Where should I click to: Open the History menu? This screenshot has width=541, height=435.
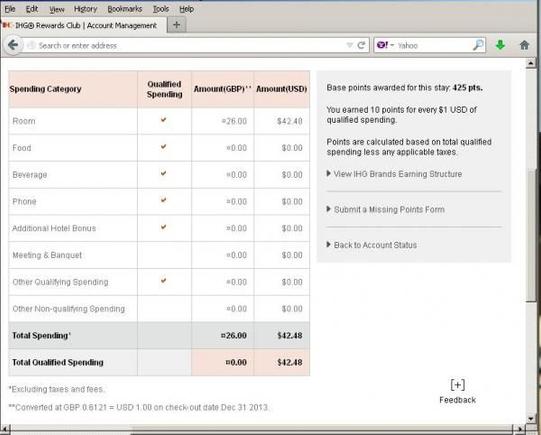(x=85, y=9)
